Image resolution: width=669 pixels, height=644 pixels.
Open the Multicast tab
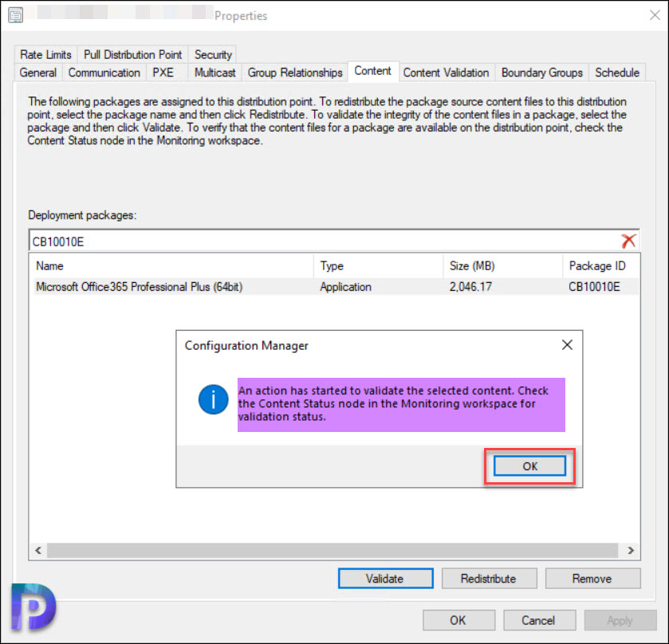tap(214, 73)
